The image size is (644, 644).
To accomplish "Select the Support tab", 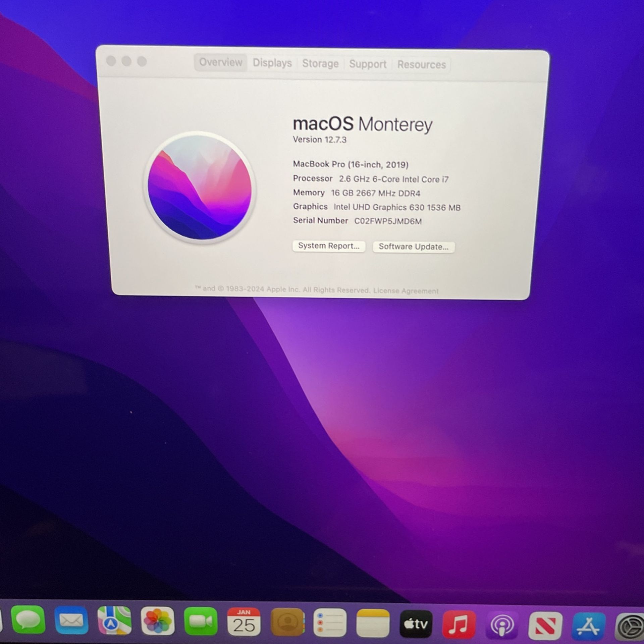I will tap(367, 64).
